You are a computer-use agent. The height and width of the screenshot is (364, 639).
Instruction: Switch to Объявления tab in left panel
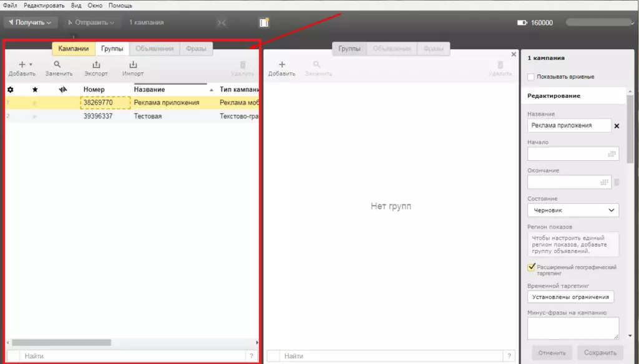pyautogui.click(x=155, y=49)
